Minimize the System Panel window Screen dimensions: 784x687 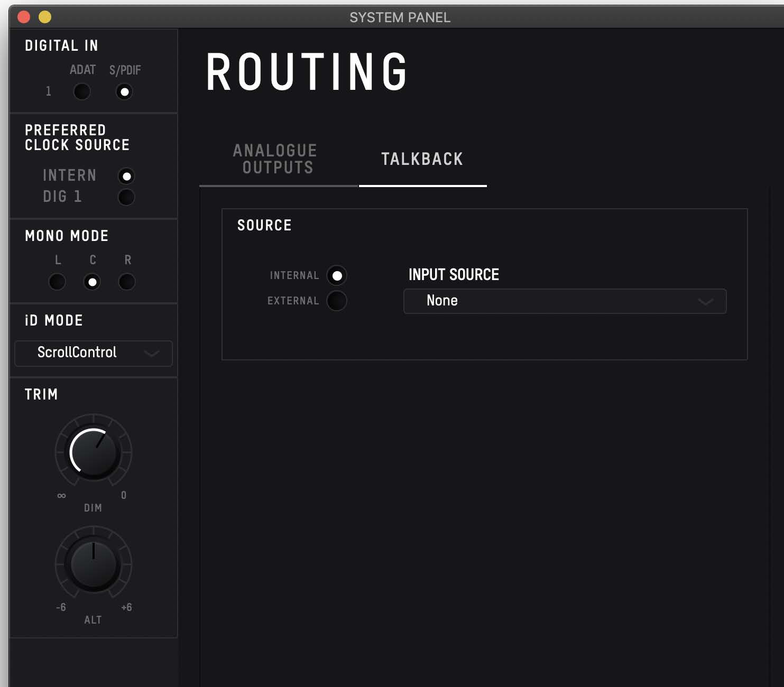[x=45, y=17]
